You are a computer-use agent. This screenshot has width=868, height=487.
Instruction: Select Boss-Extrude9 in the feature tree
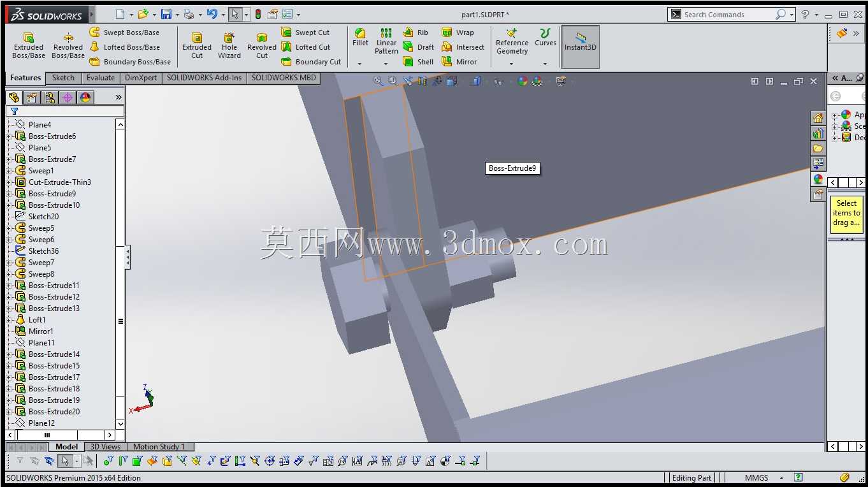click(x=52, y=194)
